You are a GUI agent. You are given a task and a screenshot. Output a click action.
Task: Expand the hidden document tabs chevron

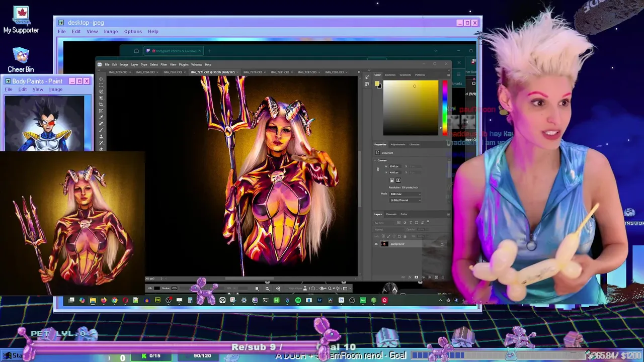[x=359, y=72]
